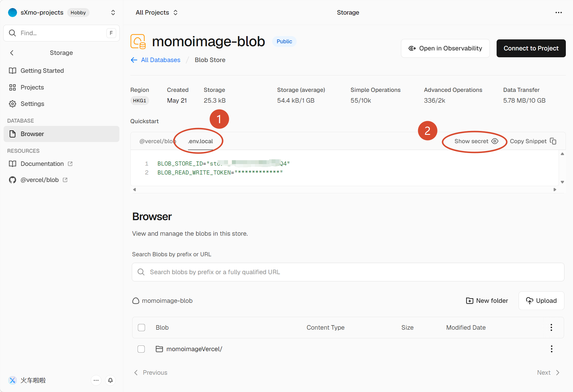Click the momoimage-blob store icon
The height and width of the screenshot is (392, 573).
pos(138,41)
